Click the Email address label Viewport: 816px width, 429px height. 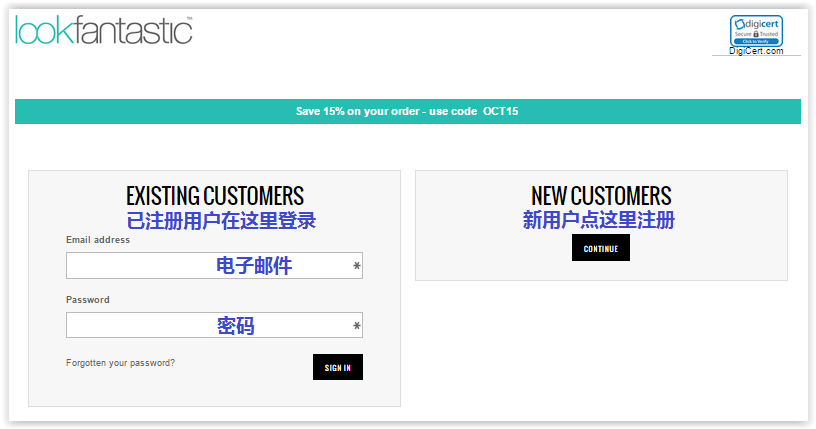click(x=98, y=240)
